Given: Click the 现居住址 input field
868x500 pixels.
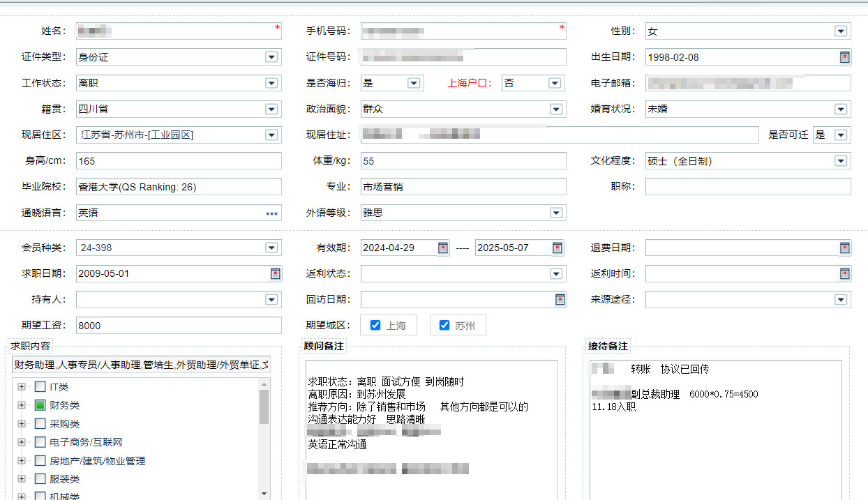Looking at the screenshot, I should (560, 135).
